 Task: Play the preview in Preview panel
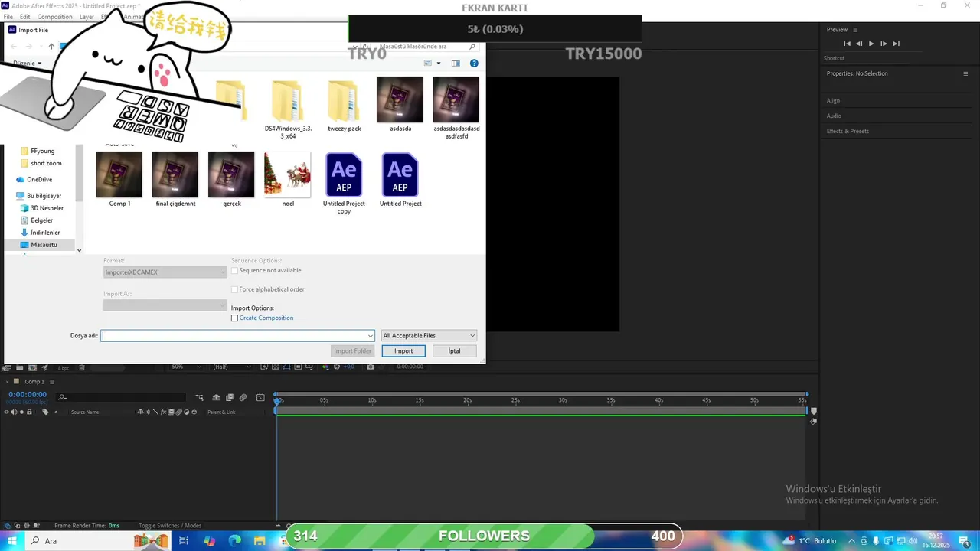[871, 44]
